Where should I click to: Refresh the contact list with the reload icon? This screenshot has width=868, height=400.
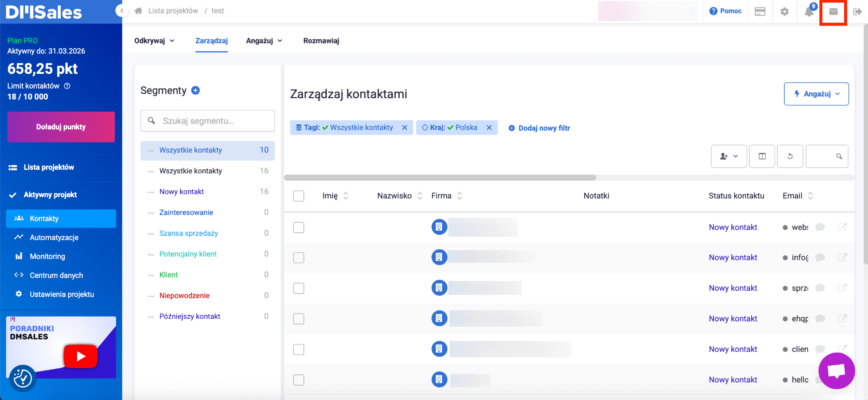(x=790, y=156)
